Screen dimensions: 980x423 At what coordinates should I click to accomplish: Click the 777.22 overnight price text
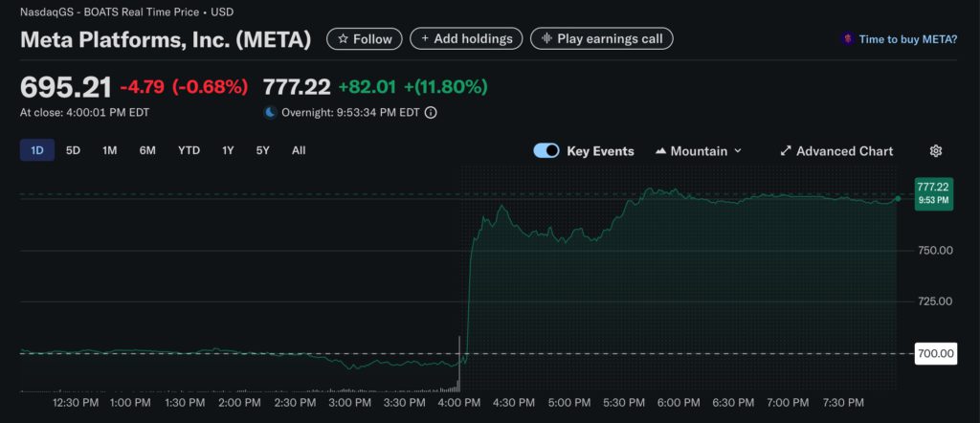tap(297, 87)
